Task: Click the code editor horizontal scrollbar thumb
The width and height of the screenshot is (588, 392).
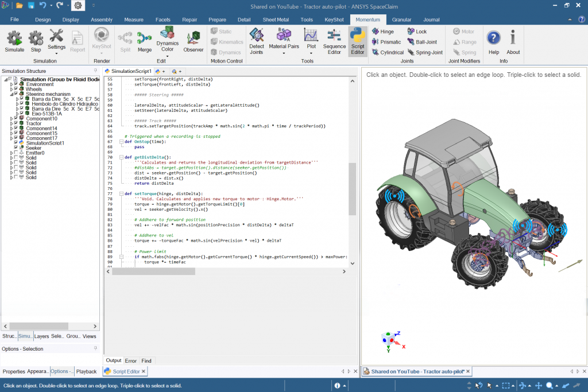Action: coord(154,271)
